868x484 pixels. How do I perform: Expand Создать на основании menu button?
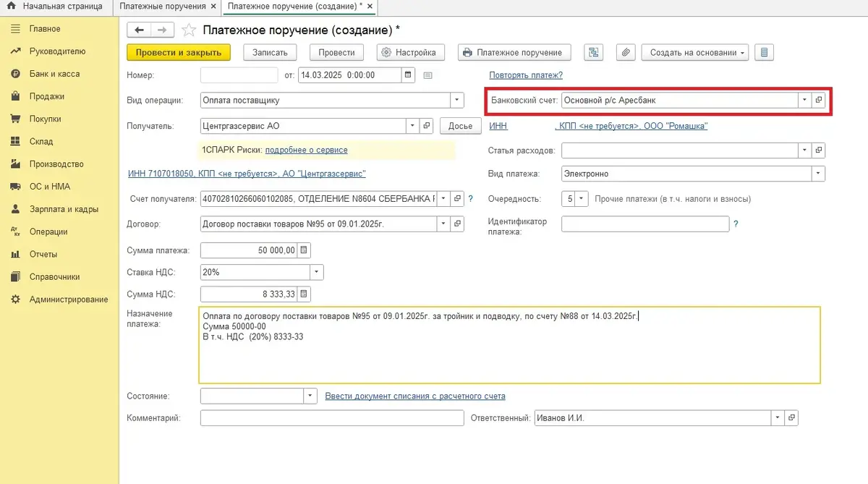(698, 52)
